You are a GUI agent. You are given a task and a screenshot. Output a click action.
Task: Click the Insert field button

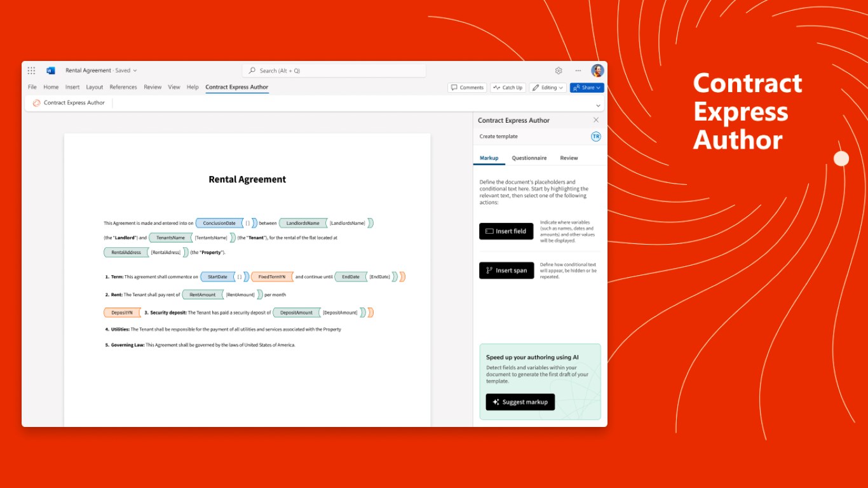506,231
